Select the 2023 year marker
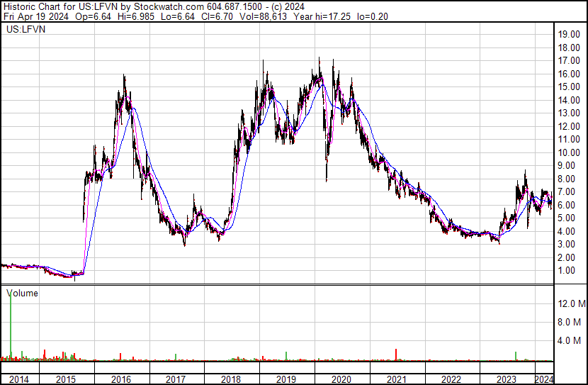 [x=507, y=379]
